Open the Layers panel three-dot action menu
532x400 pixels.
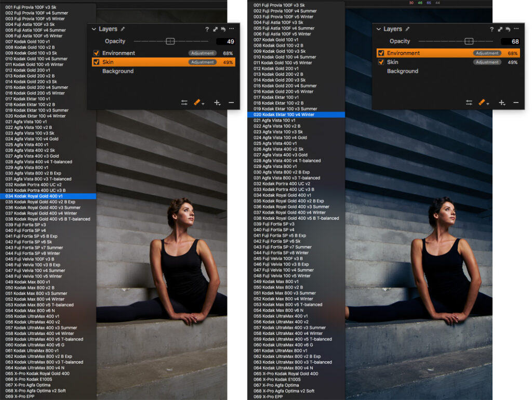230,29
